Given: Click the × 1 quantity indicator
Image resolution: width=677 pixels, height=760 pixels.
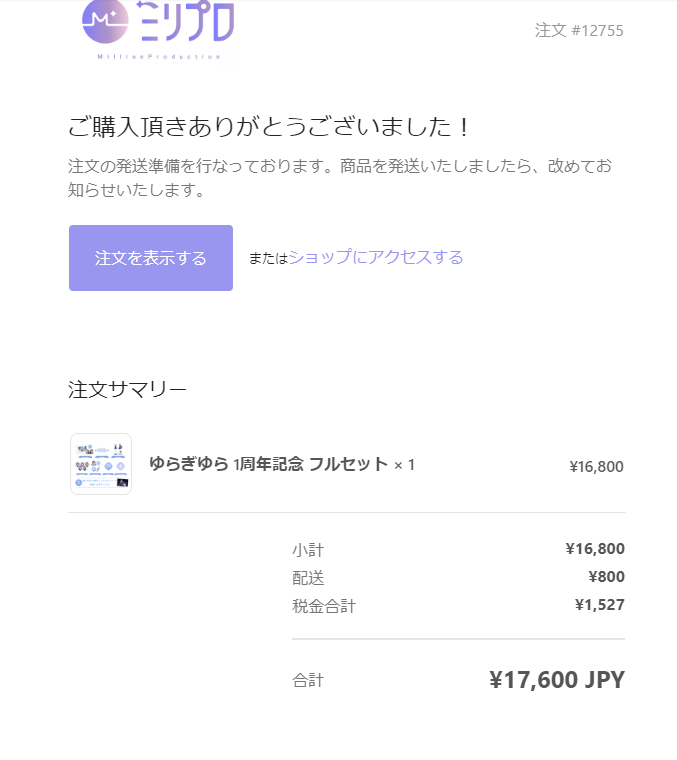Looking at the screenshot, I should click(405, 465).
